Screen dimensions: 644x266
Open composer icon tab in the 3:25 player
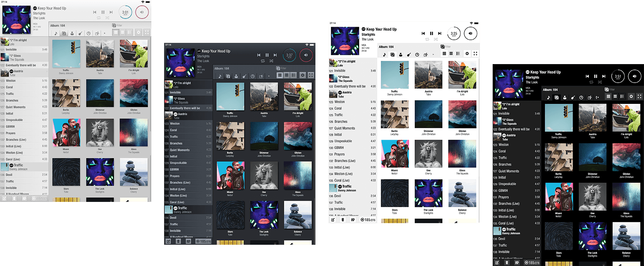[x=425, y=54]
